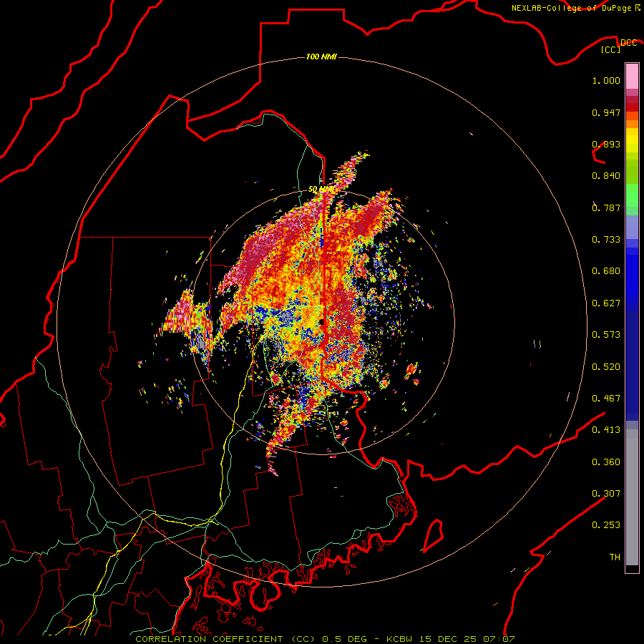Click the 100 NMI range ring label

point(321,57)
